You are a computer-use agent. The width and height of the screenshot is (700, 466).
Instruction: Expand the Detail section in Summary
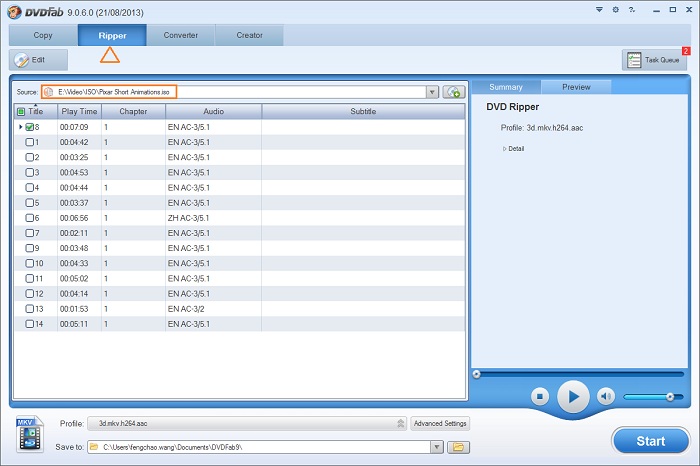coord(513,149)
